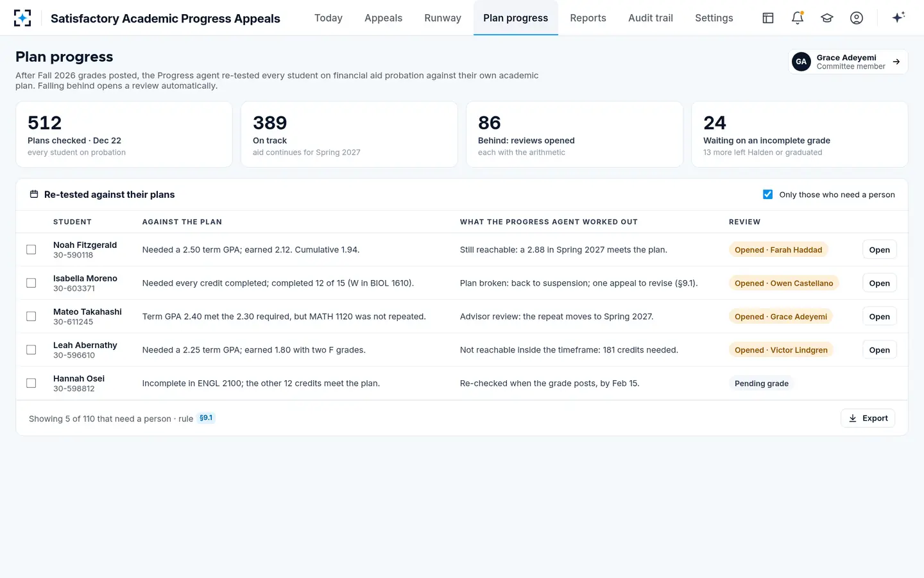
Task: Open Grace Adeyemi committee member profile card
Action: (848, 62)
